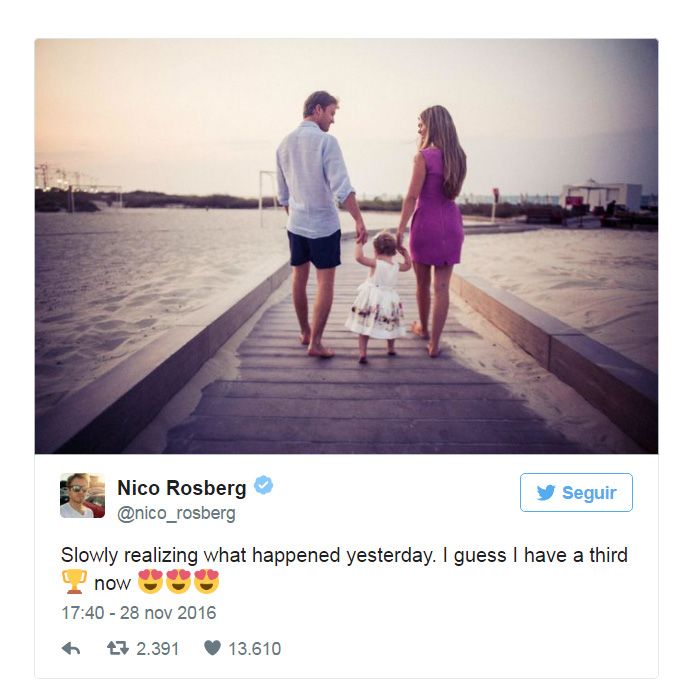The image size is (700, 698).
Task: Follow the account with the Seguir button
Action: (576, 492)
